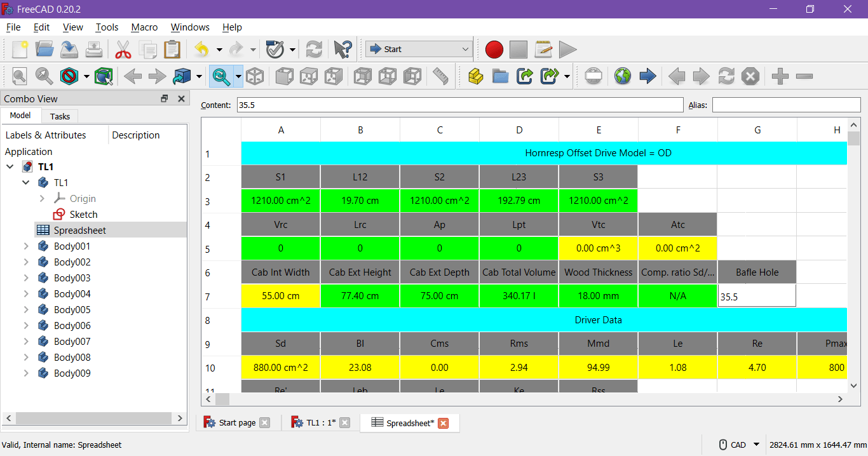The width and height of the screenshot is (868, 456).
Task: Expand the Body001 tree node
Action: point(26,246)
